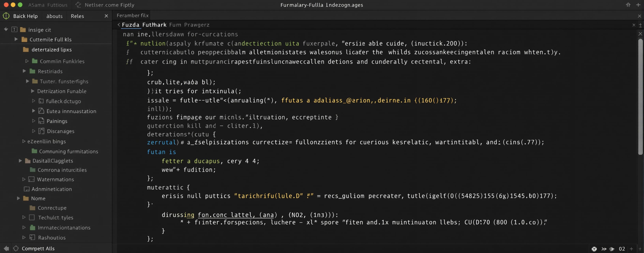Click the Conrectupe folder icon
Viewport: 644px width, 253px height.
tap(33, 208)
